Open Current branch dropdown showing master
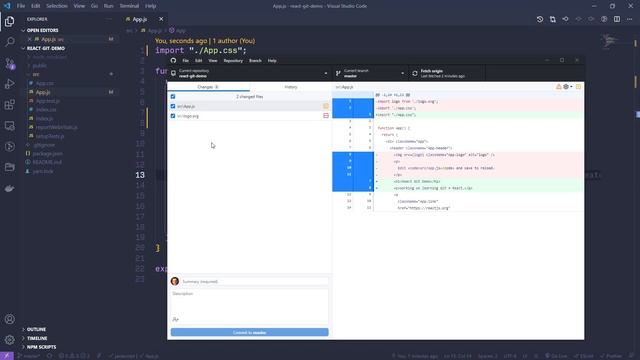The height and width of the screenshot is (360, 640). (x=370, y=73)
